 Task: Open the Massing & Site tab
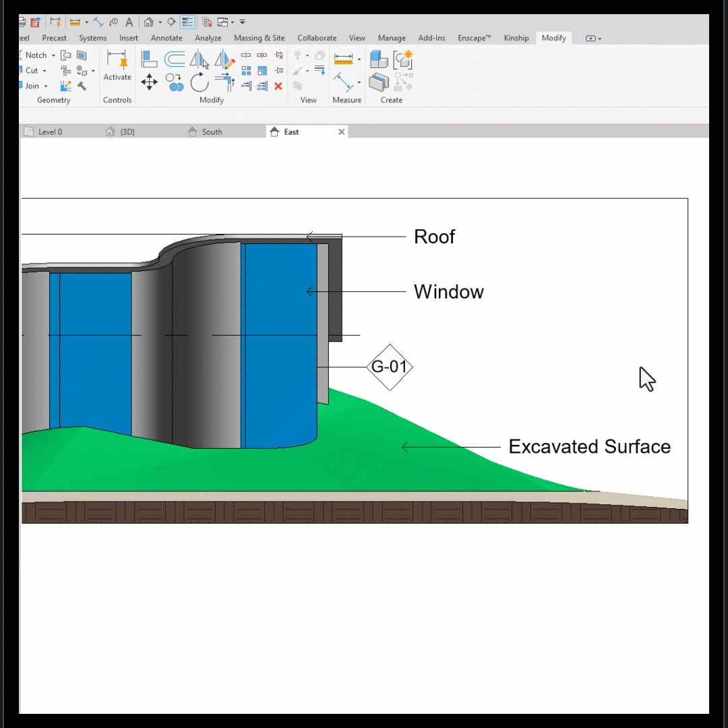259,38
